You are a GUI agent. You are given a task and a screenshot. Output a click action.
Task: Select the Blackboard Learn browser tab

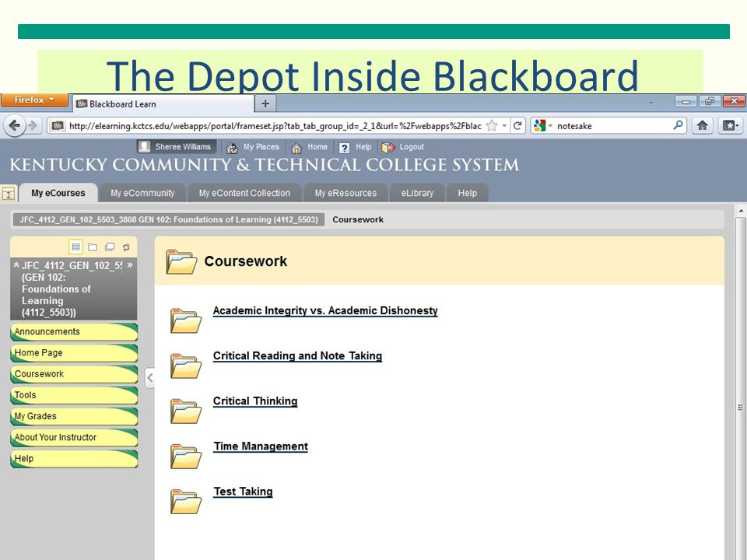click(163, 103)
